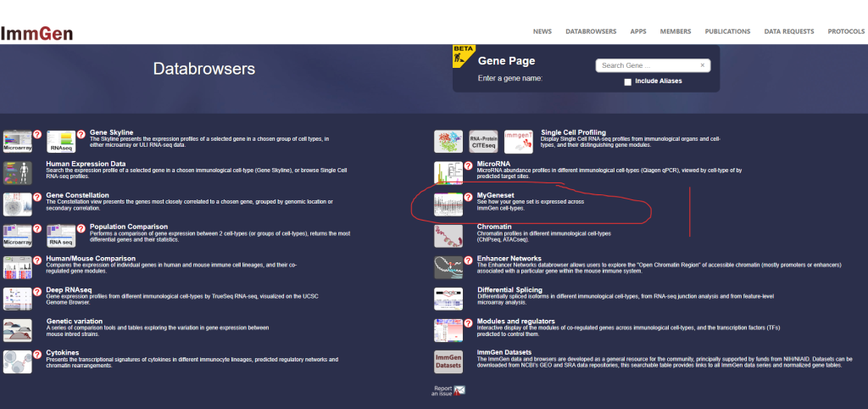Focus the Search Gene input field
Viewport: 868px width, 409px height.
point(654,65)
